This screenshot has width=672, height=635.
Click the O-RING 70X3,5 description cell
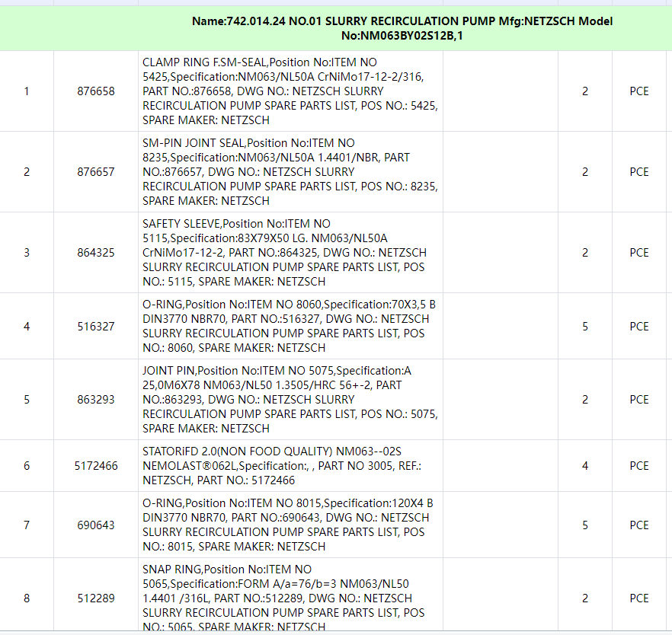(x=290, y=327)
